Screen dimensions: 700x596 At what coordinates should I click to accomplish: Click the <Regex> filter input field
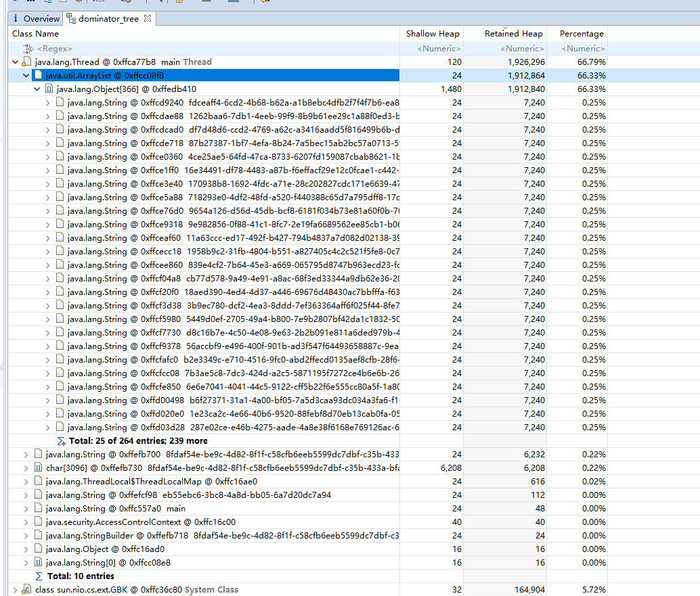coord(58,48)
